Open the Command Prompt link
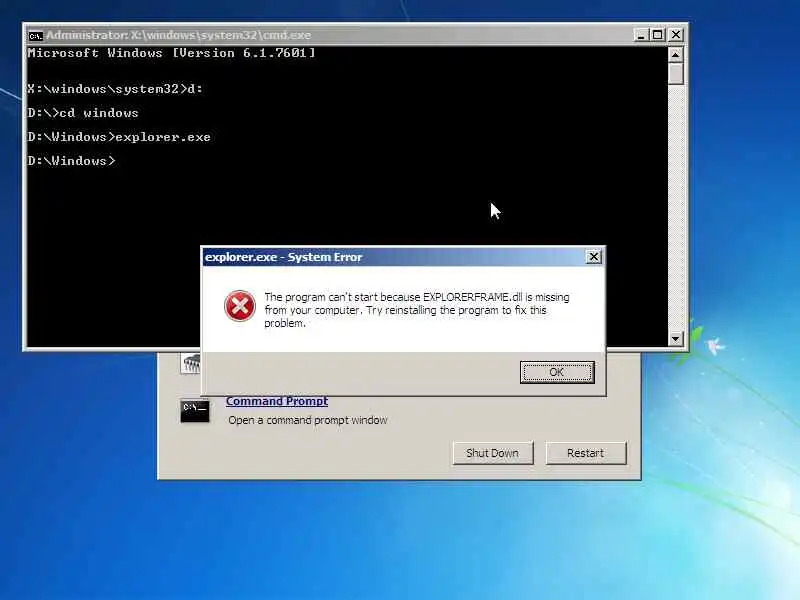This screenshot has height=600, width=800. point(277,401)
